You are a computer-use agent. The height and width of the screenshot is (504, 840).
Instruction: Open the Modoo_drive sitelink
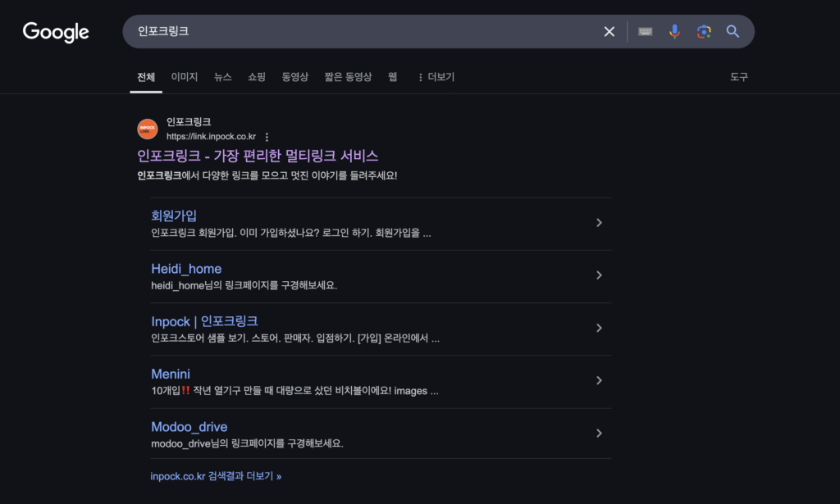[189, 426]
